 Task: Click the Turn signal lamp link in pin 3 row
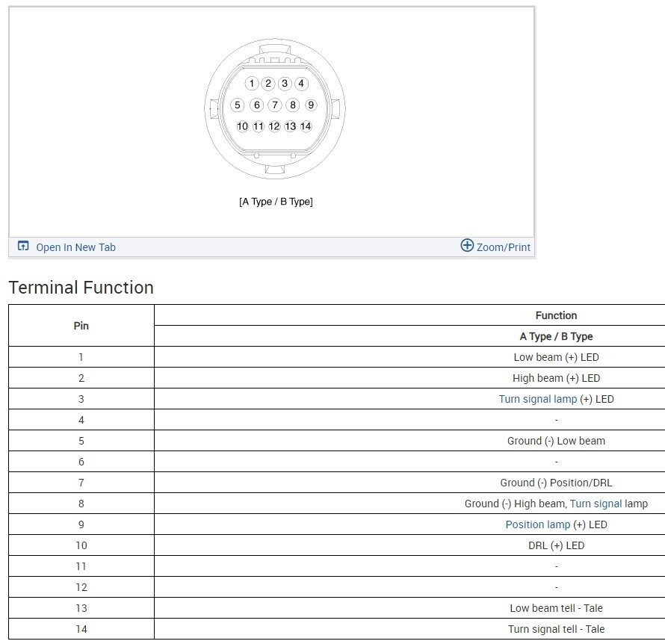click(x=538, y=399)
